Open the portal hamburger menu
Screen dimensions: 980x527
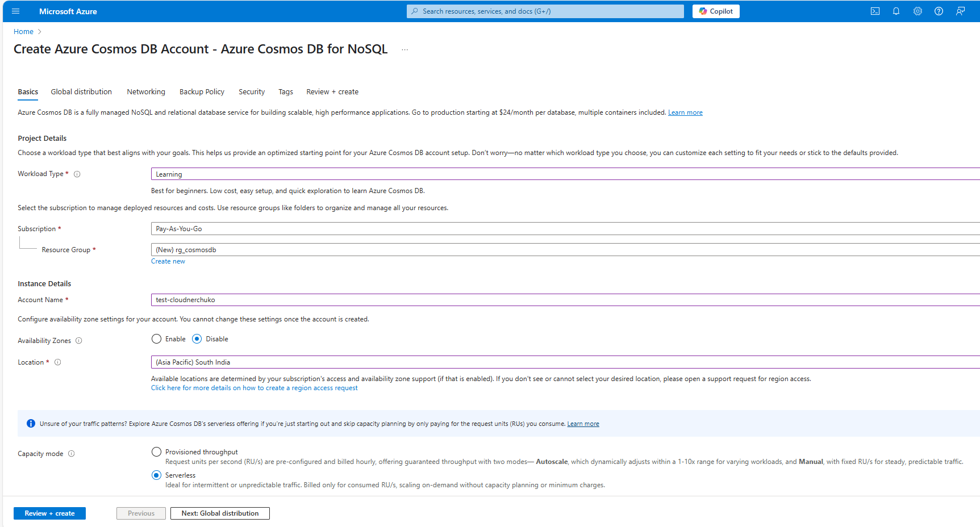point(15,11)
